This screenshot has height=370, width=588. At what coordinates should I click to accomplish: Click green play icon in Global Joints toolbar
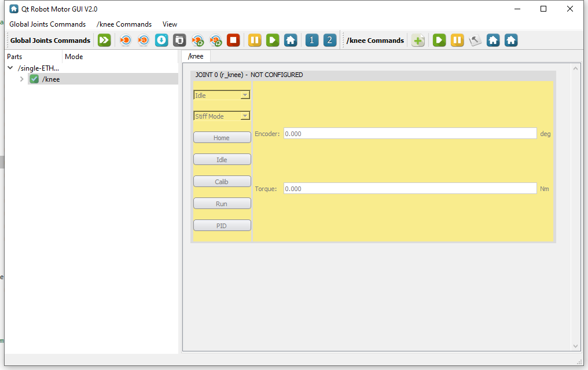coord(273,40)
